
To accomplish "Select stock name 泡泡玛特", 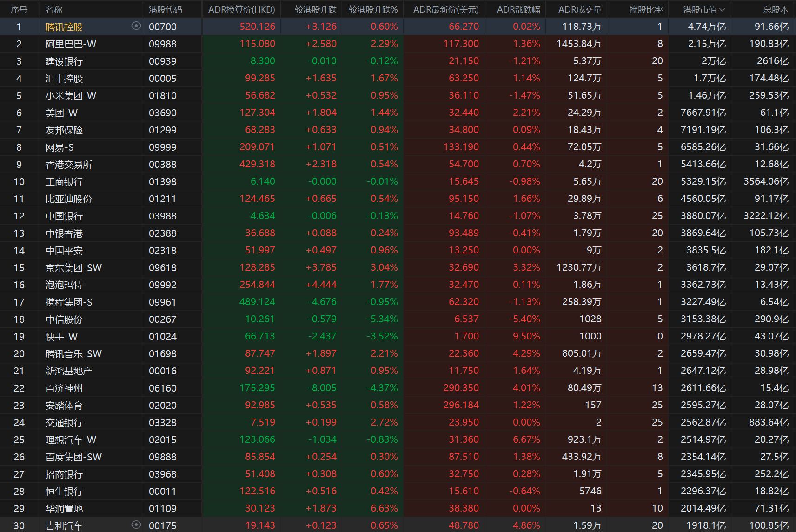I will (64, 285).
